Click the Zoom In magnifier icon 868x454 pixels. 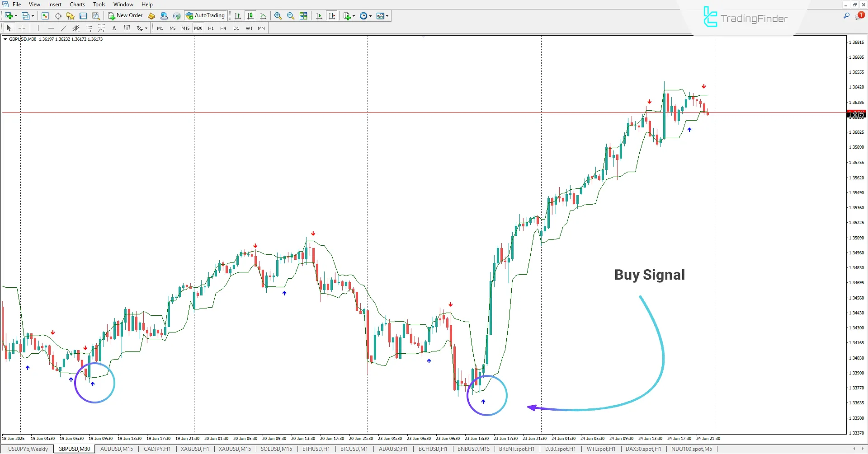click(x=278, y=16)
